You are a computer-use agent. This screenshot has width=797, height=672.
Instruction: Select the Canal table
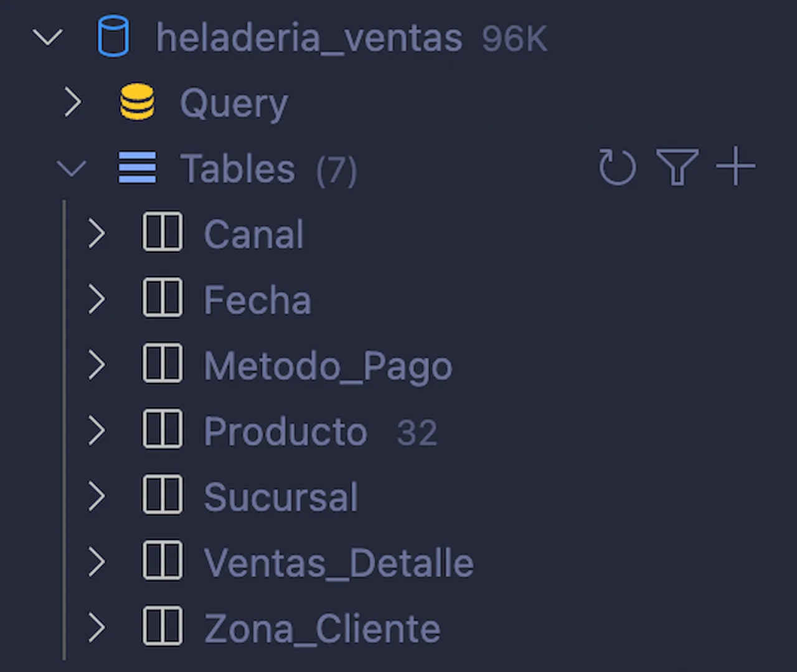click(x=253, y=234)
